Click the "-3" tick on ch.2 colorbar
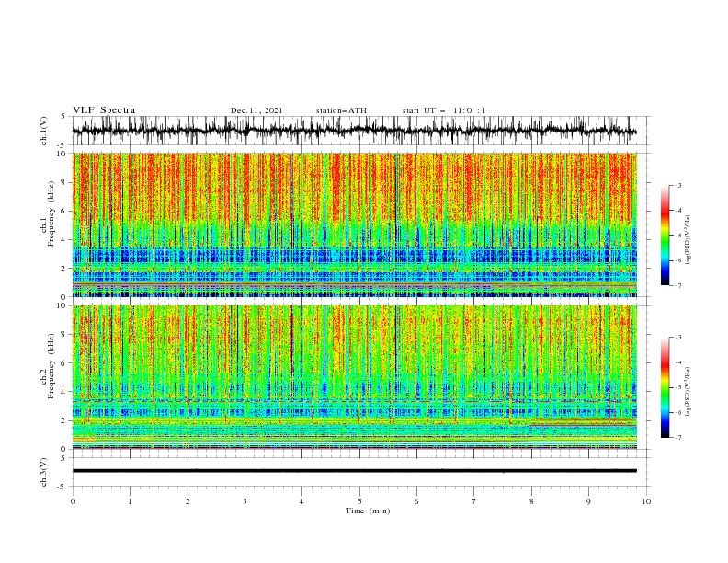Viewport: 728px width, 563px height. pos(678,338)
